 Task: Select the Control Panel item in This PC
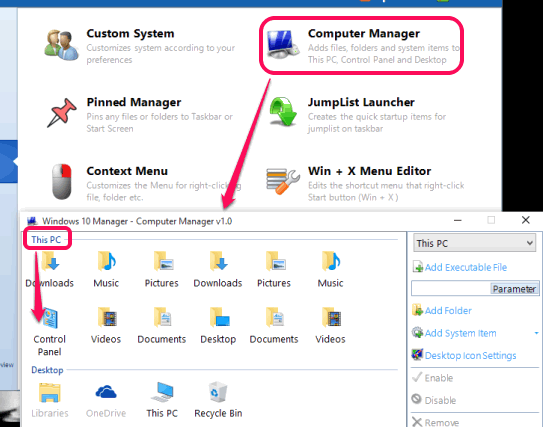point(50,332)
